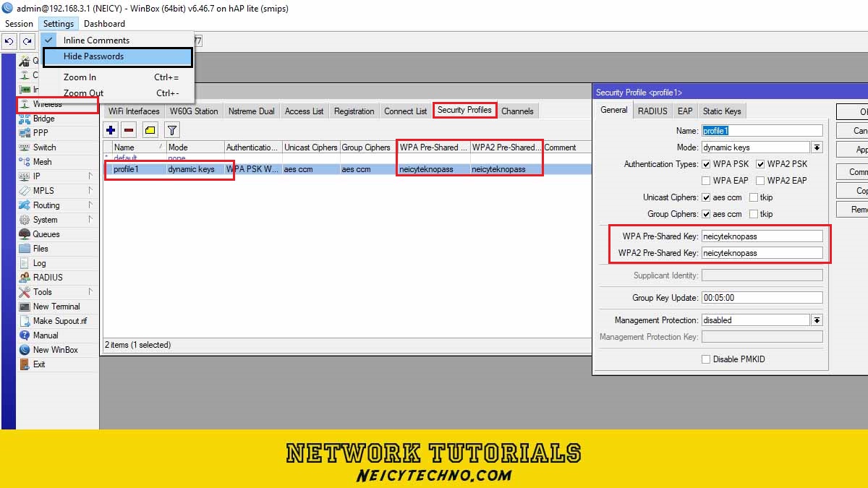Open PPP from the sidebar
The image size is (868, 488).
click(x=41, y=133)
